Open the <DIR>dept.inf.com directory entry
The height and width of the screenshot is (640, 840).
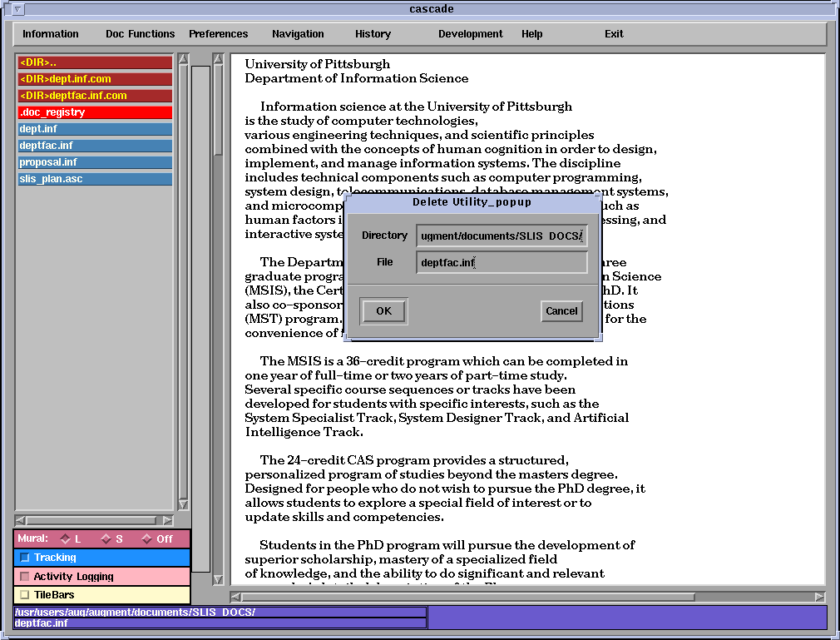[95, 79]
